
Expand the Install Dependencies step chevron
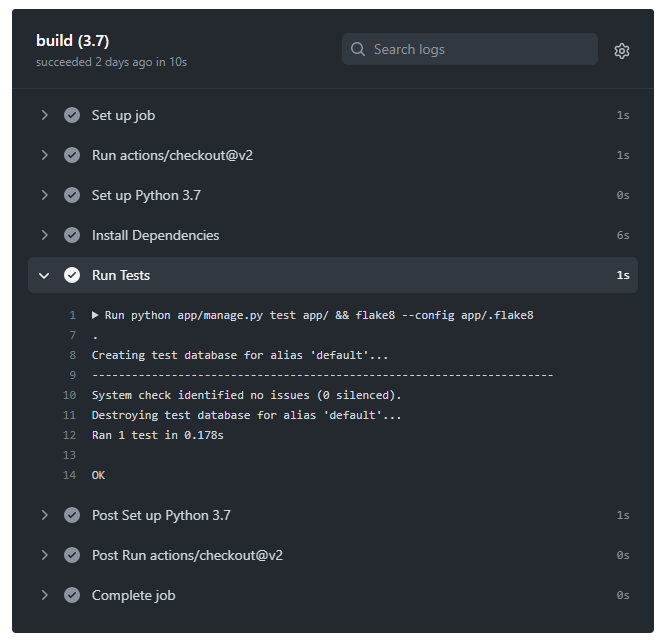point(45,235)
